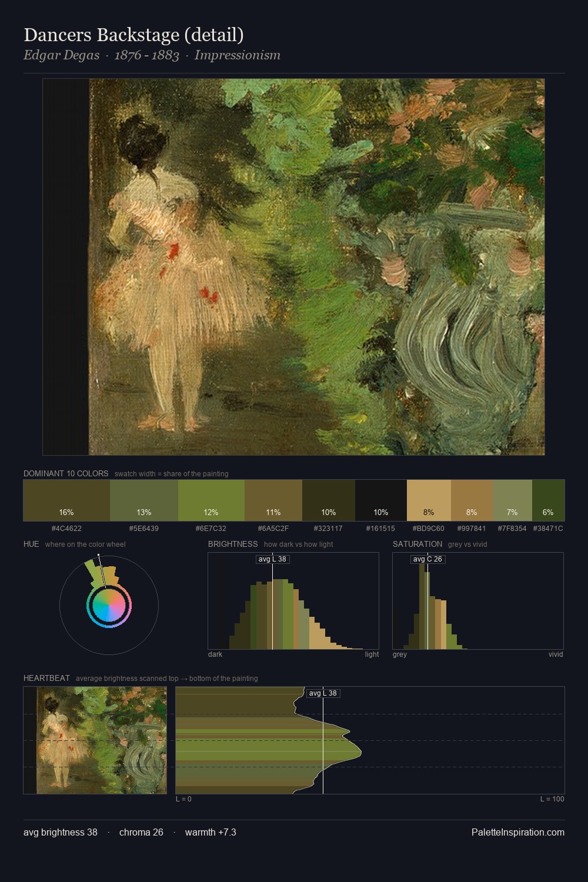Viewport: 588px width, 882px height.
Task: Pick the #7F8354 sage swatch
Action: click(512, 500)
